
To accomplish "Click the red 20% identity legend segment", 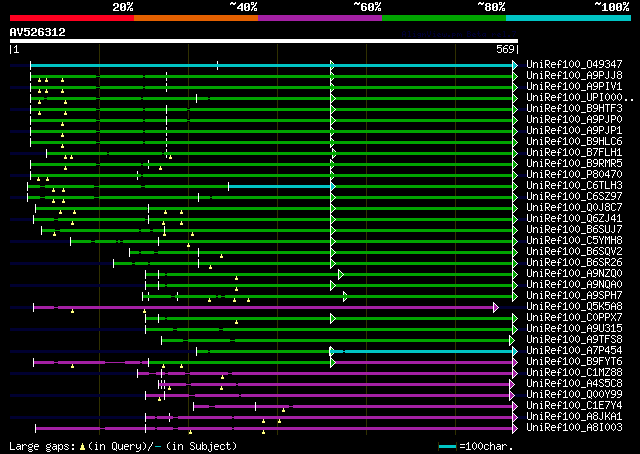I will pyautogui.click(x=72, y=18).
